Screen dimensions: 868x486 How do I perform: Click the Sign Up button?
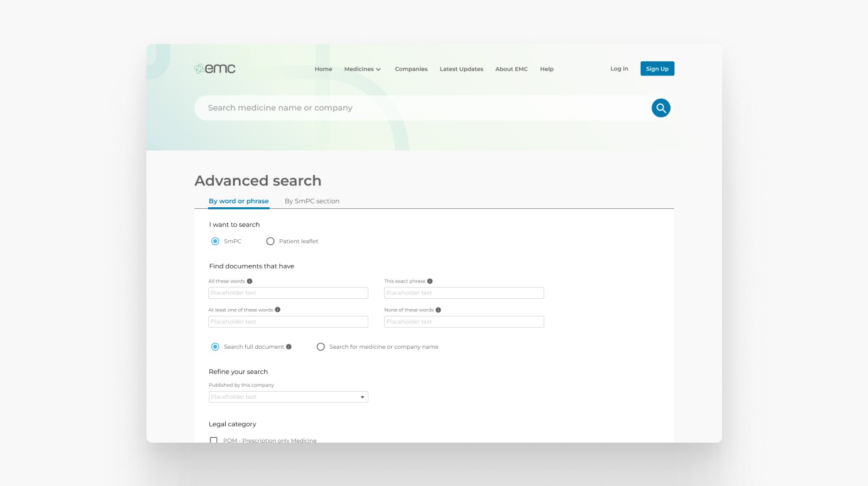click(657, 68)
